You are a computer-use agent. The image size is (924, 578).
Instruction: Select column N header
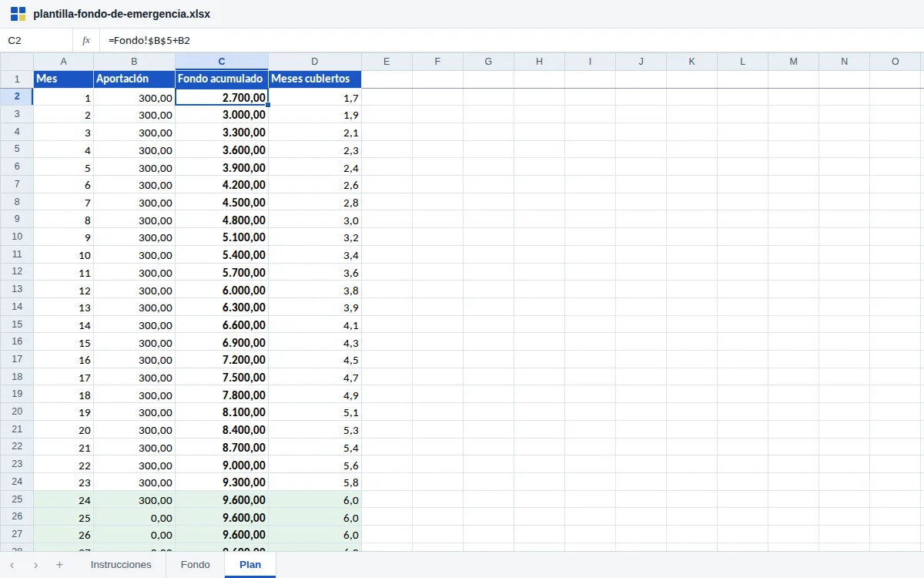coord(844,62)
